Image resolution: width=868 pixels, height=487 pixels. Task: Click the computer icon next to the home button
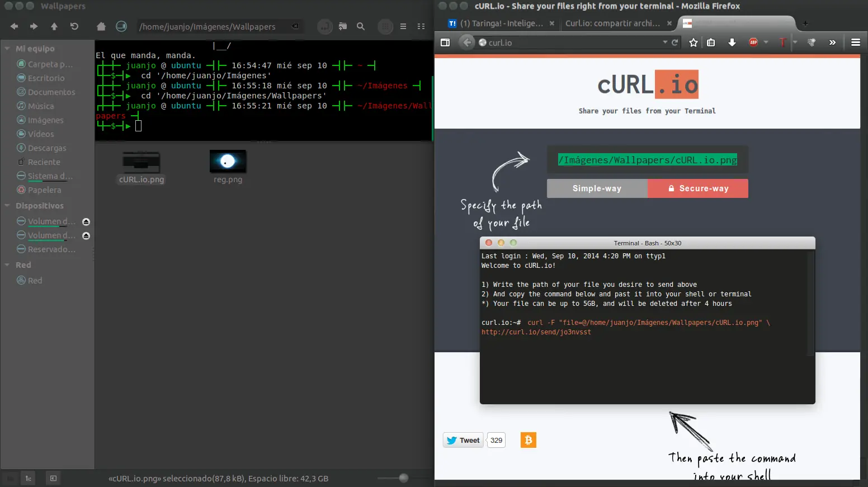(x=121, y=26)
